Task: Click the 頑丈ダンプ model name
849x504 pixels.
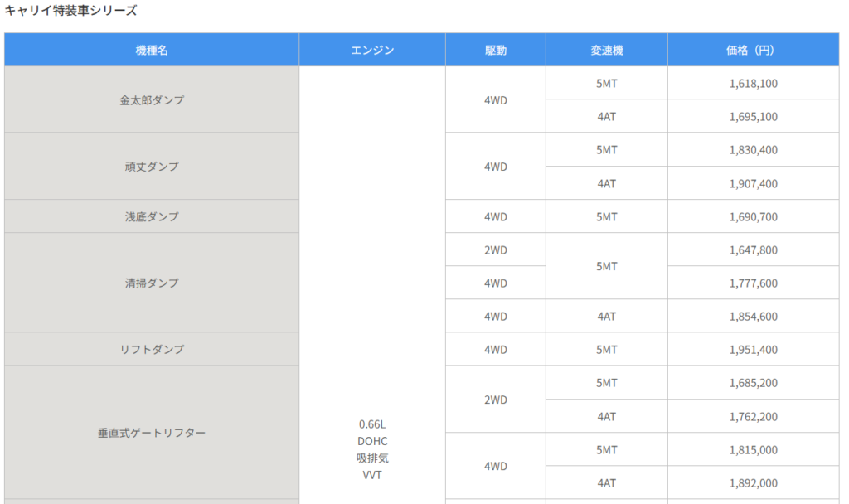Action: click(x=152, y=167)
